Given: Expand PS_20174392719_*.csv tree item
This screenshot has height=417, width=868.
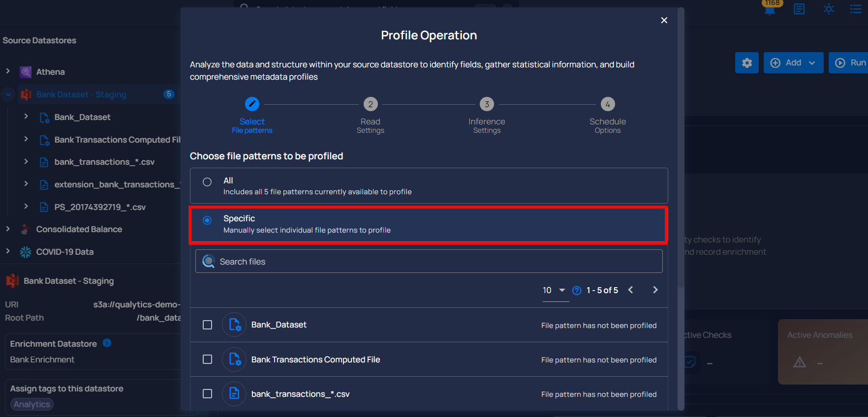Looking at the screenshot, I should 26,207.
